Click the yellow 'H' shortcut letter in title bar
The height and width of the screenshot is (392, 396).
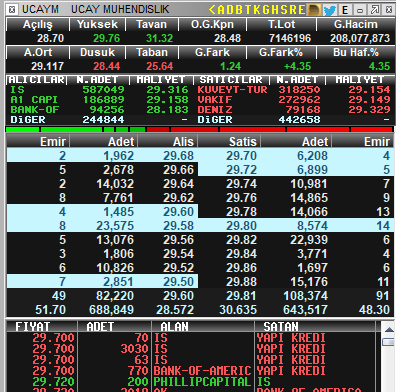click(275, 9)
